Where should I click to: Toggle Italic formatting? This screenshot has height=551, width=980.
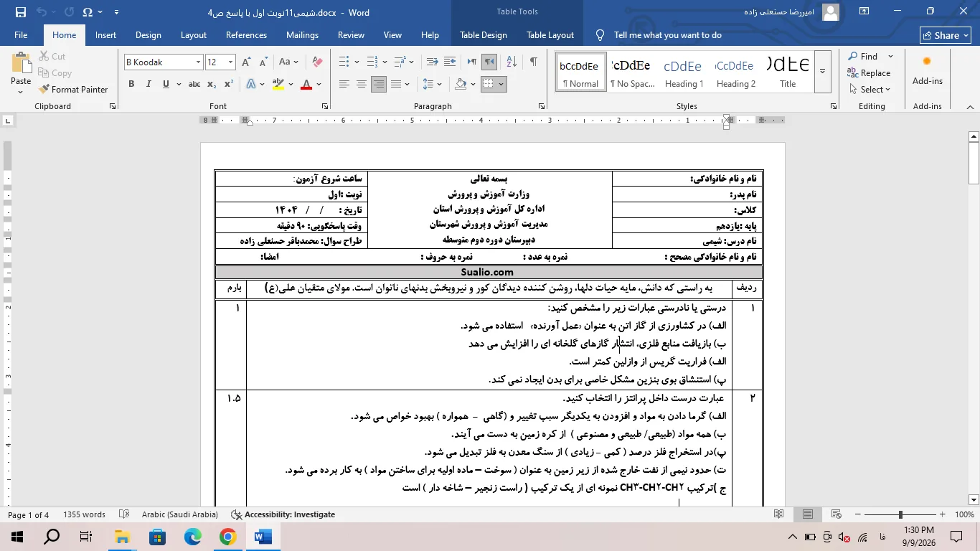click(x=149, y=84)
